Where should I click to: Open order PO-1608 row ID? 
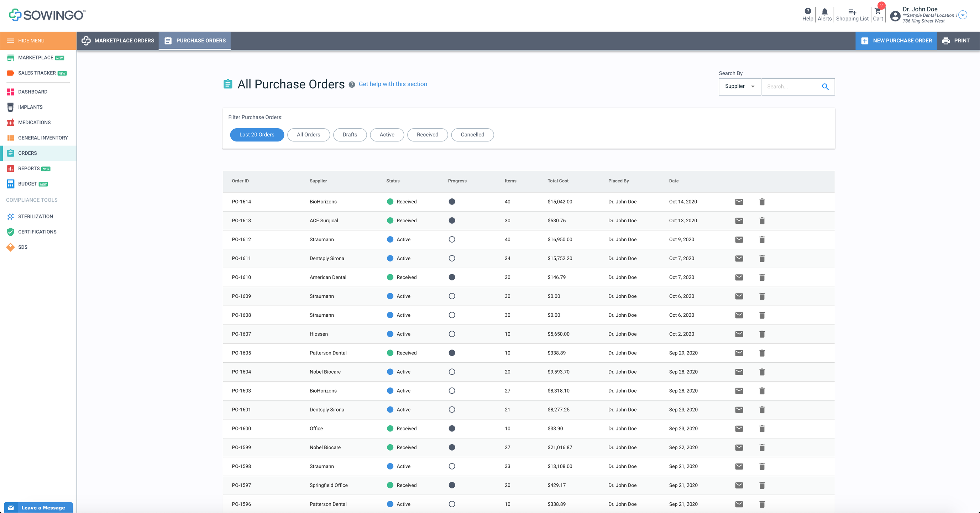click(x=241, y=315)
